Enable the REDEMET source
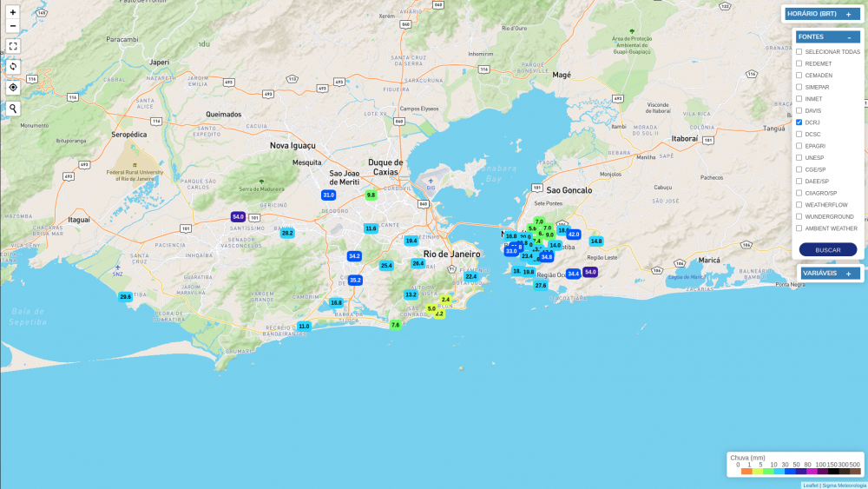Screen dimensions: 868x489 point(799,63)
